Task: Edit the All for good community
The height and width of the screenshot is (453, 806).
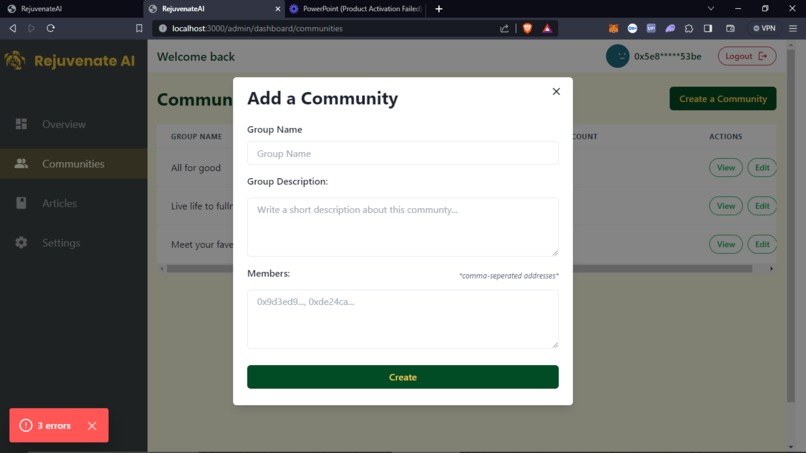Action: coord(762,168)
